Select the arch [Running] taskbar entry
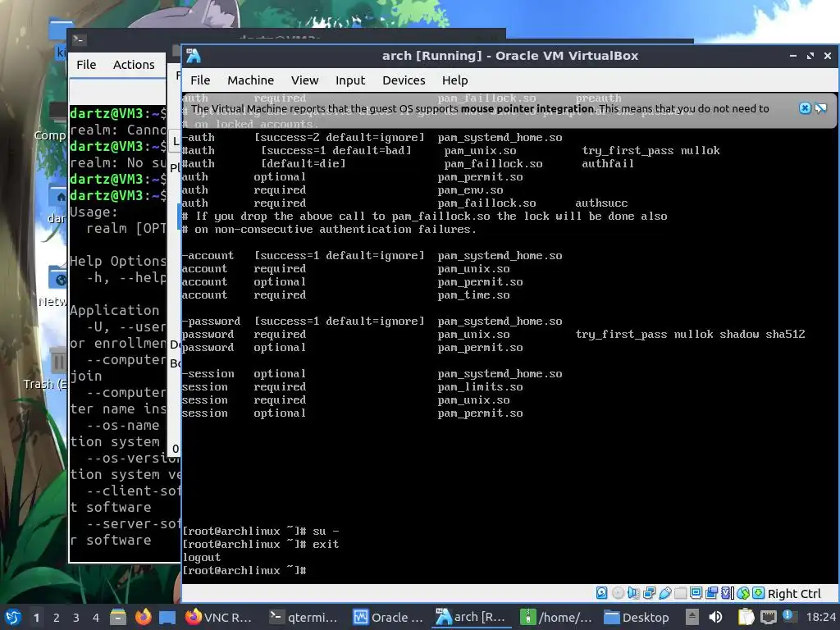 pyautogui.click(x=472, y=617)
